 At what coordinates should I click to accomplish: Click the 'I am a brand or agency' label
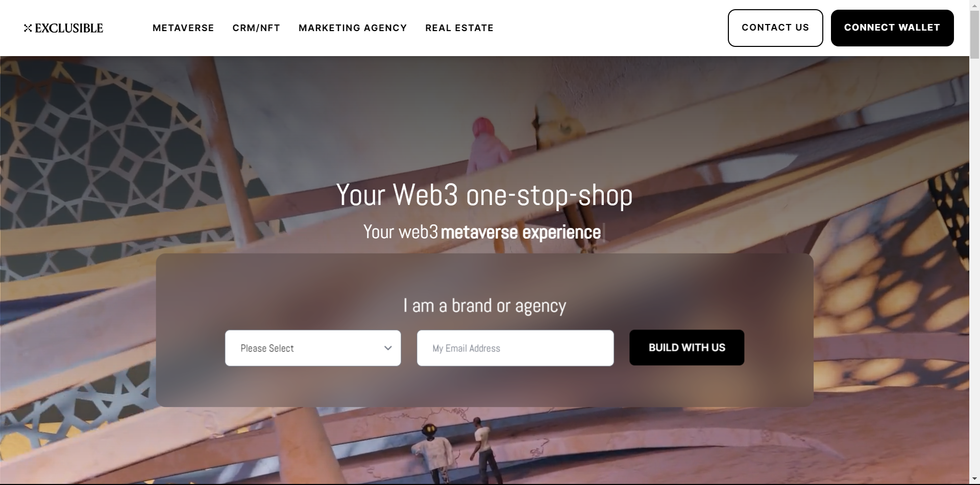(484, 305)
